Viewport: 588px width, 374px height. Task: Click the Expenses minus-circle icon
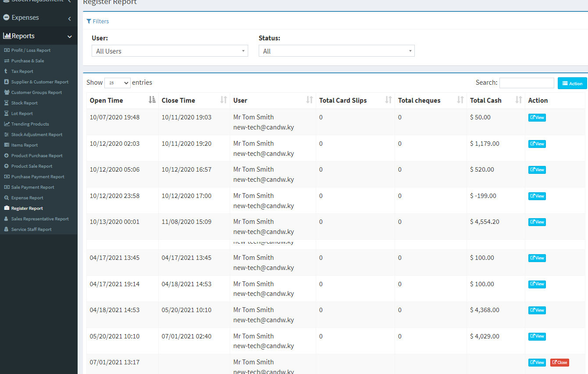(7, 18)
